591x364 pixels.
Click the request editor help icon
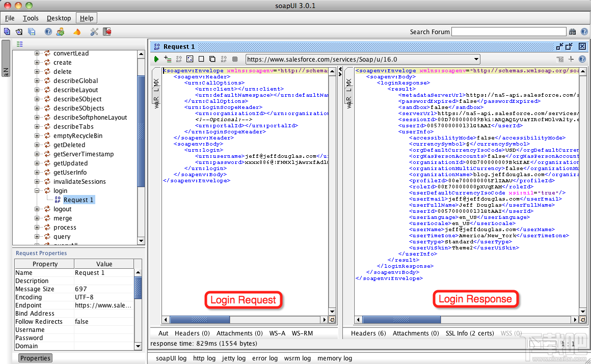click(582, 59)
